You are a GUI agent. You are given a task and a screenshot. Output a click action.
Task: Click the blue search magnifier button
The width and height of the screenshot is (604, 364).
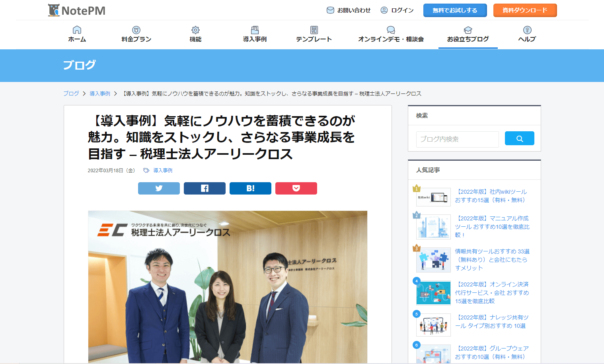pos(519,138)
